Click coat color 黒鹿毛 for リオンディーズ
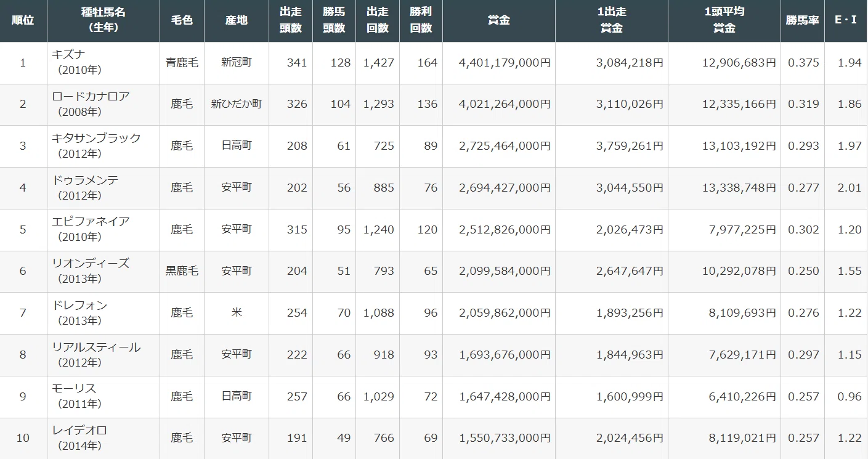868x459 pixels. coord(182,271)
